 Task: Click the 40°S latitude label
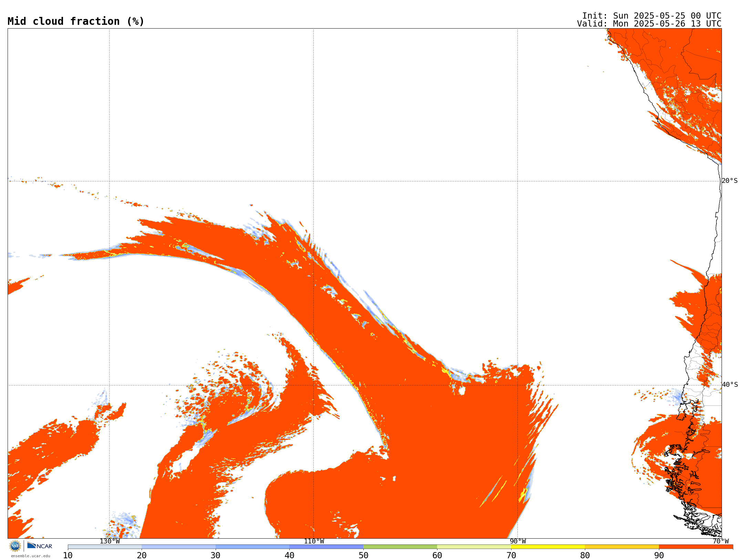pyautogui.click(x=730, y=385)
